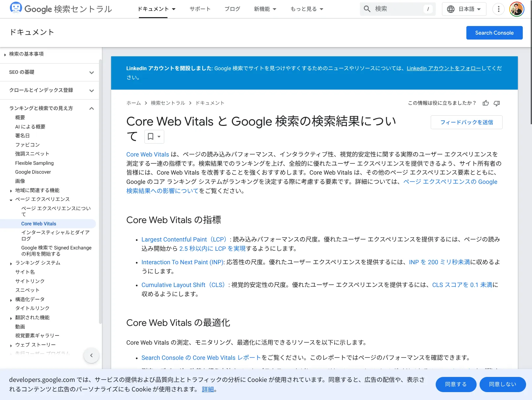Collapse the side navigation with chevron button
This screenshot has width=532, height=400.
coord(91,355)
